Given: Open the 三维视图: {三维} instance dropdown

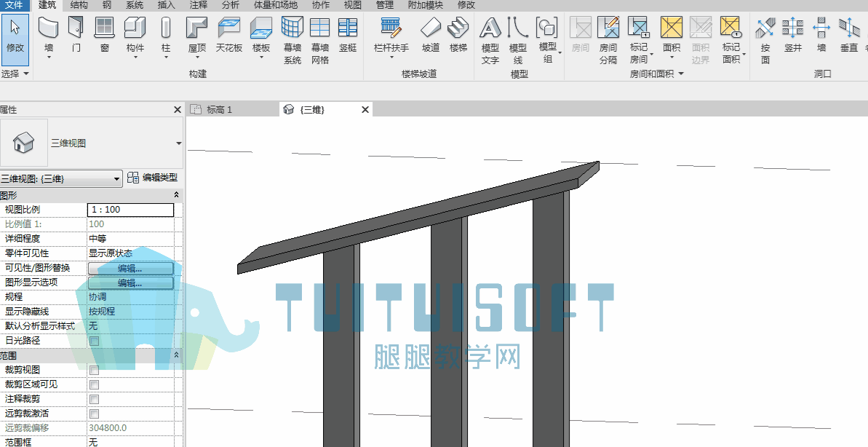Looking at the screenshot, I should pyautogui.click(x=61, y=178).
